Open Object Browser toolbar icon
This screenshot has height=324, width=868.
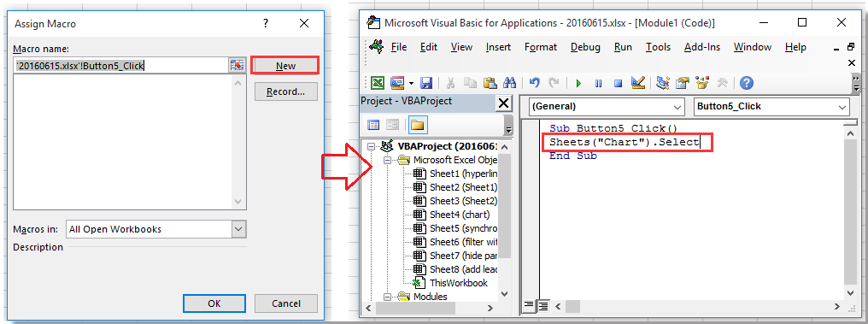pyautogui.click(x=702, y=83)
